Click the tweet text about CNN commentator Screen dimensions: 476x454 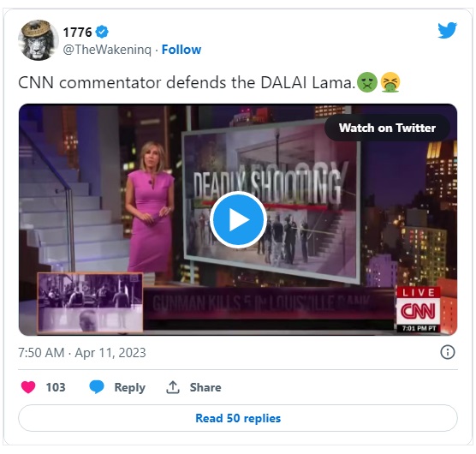(187, 82)
